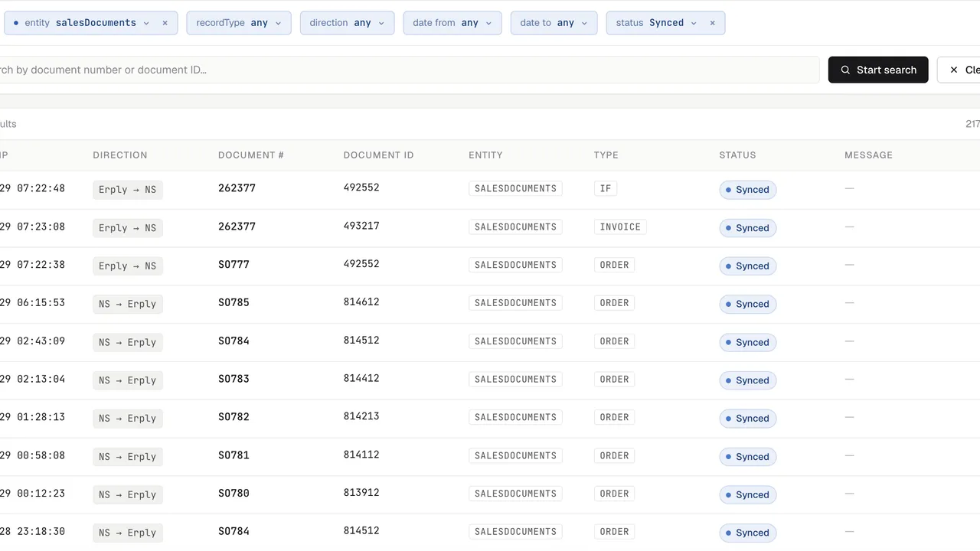Click the SALESDOCUMENTS tag in the SO781 row

(515, 456)
